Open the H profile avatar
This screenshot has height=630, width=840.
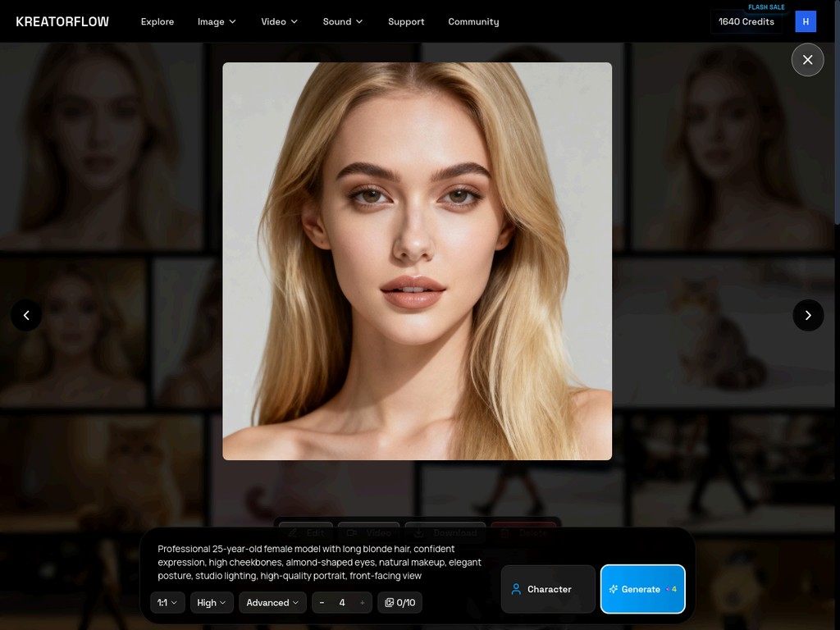pos(805,21)
